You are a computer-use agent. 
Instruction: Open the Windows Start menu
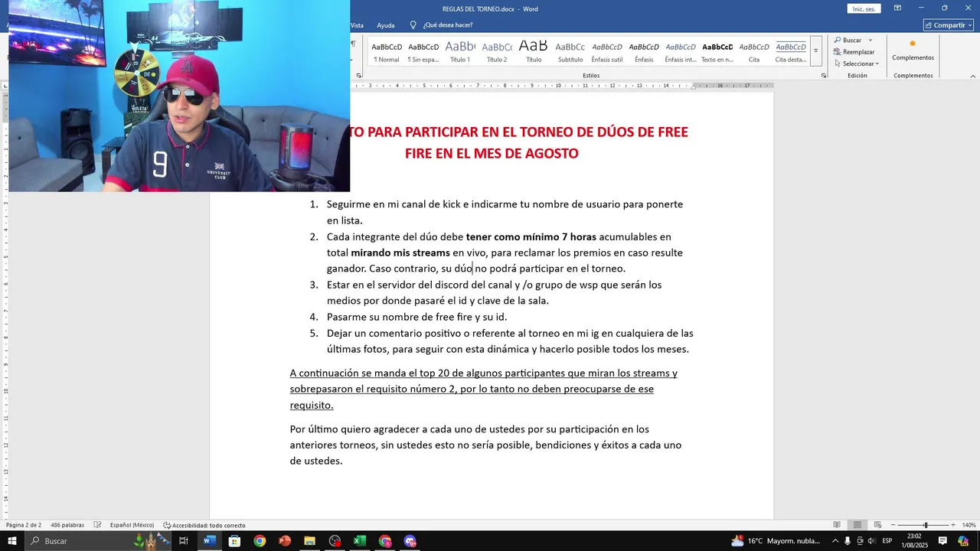(x=11, y=541)
